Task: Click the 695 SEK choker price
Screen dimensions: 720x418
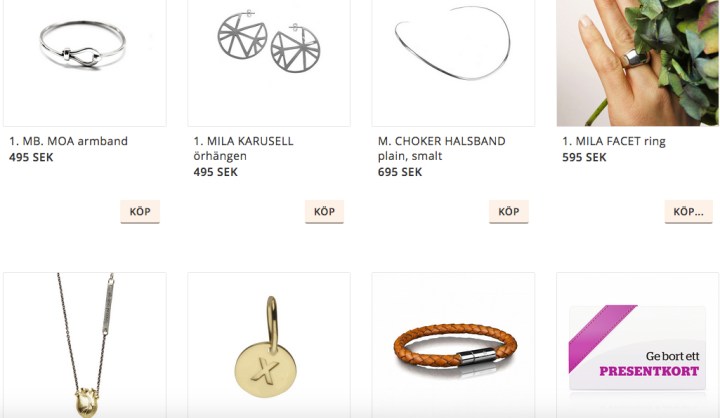Action: 400,172
